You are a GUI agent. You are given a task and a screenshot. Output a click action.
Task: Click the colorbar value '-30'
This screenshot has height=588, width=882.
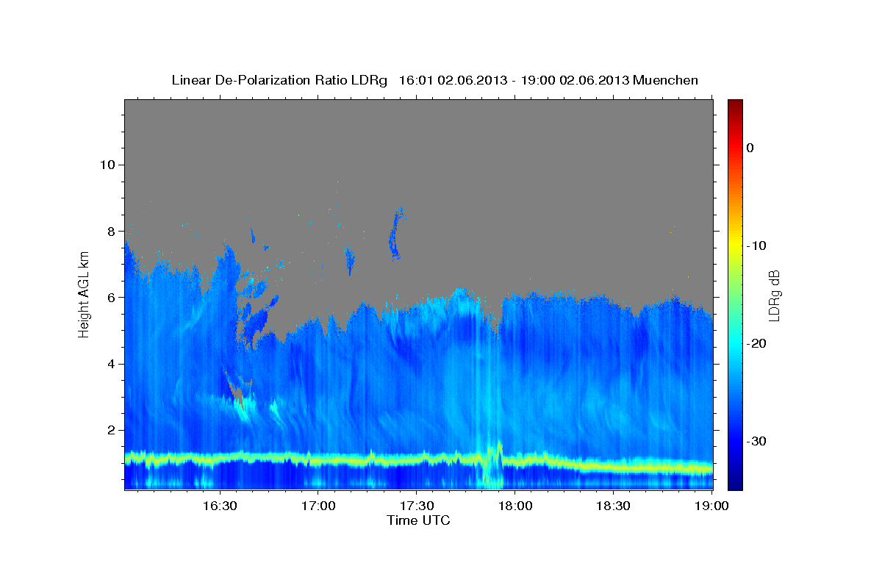point(756,441)
